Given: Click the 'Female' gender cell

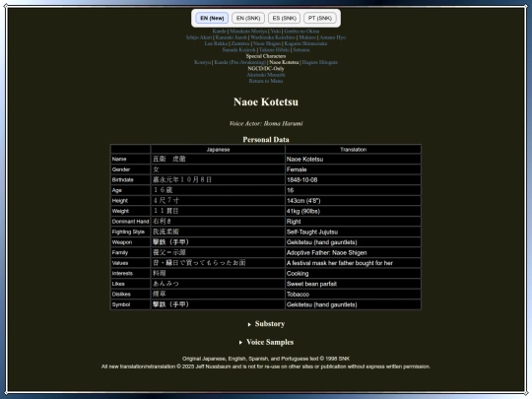Looking at the screenshot, I should click(x=354, y=169).
